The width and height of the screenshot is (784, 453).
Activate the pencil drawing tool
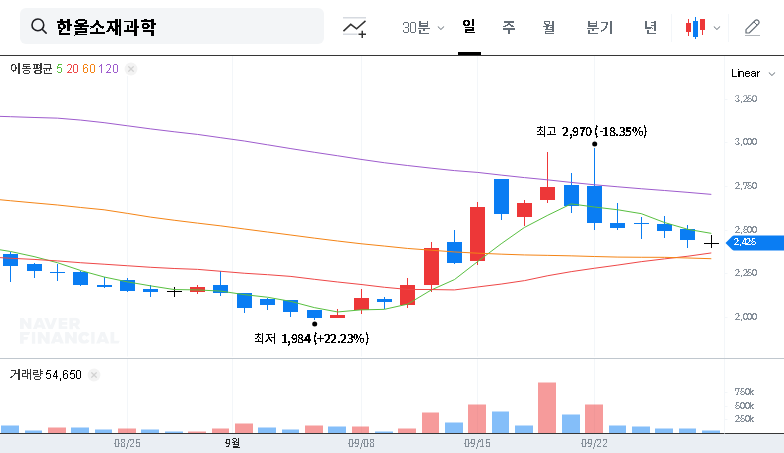click(x=752, y=27)
